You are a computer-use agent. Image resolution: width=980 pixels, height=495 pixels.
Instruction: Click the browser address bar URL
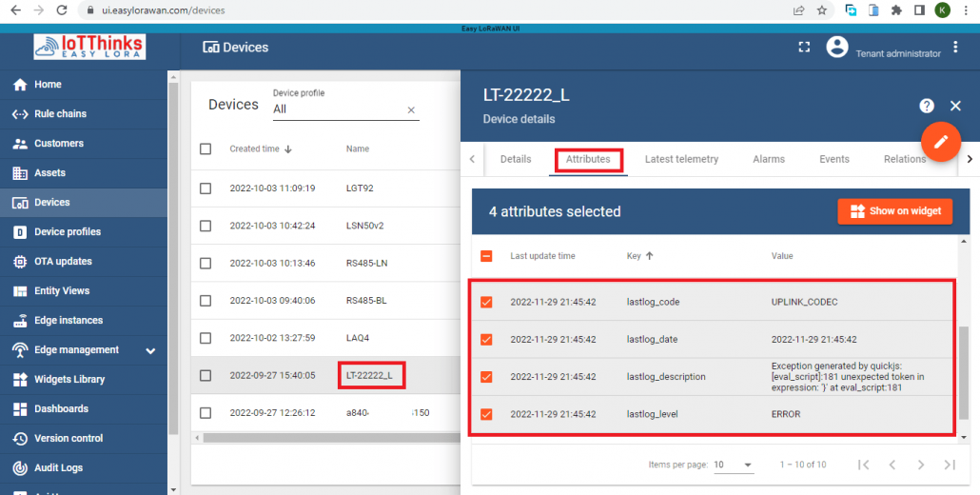(163, 10)
